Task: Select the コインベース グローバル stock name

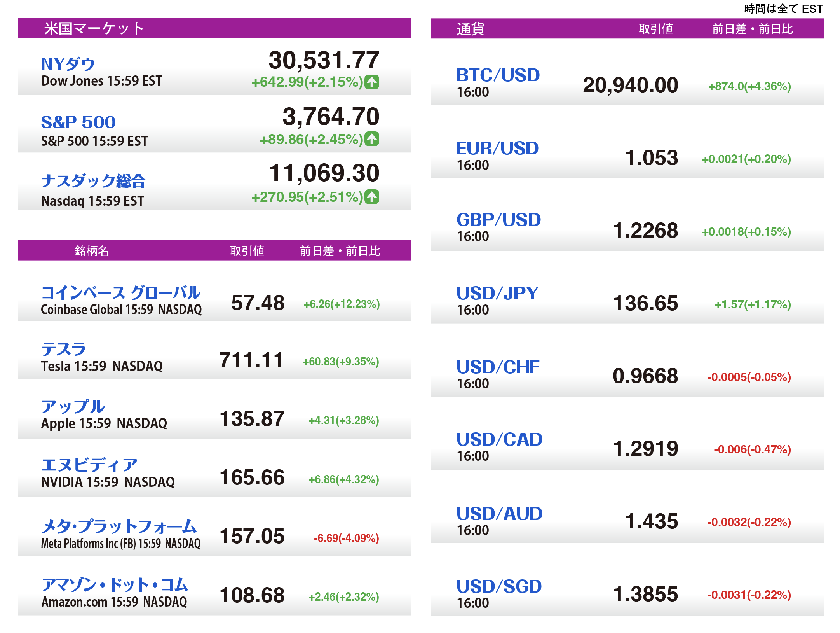Action: click(x=120, y=293)
